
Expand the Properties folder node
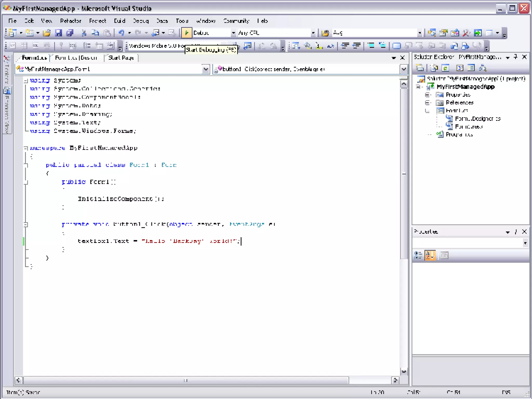point(427,95)
